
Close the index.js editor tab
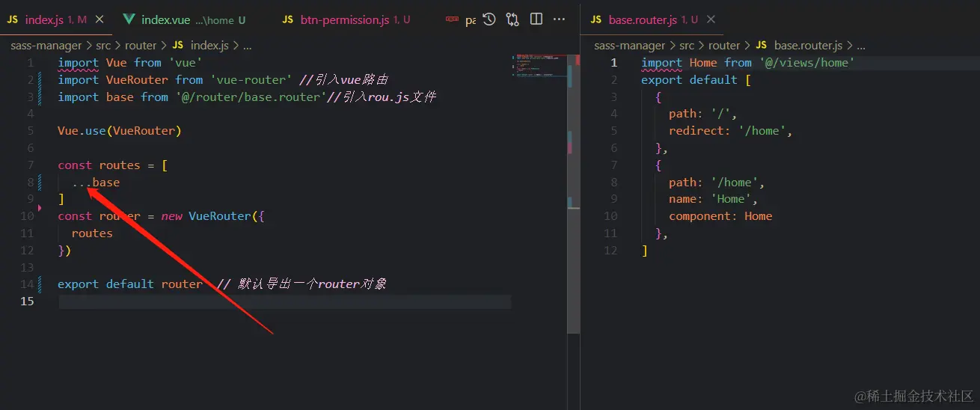tap(100, 20)
